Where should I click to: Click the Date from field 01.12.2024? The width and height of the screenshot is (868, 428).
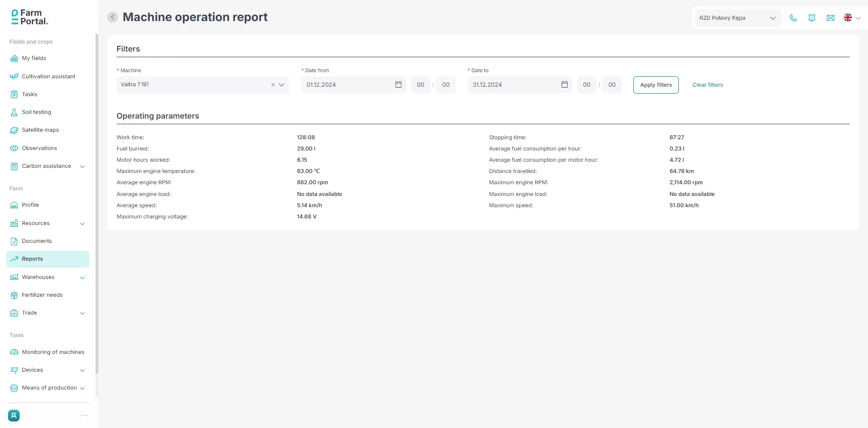tap(354, 85)
